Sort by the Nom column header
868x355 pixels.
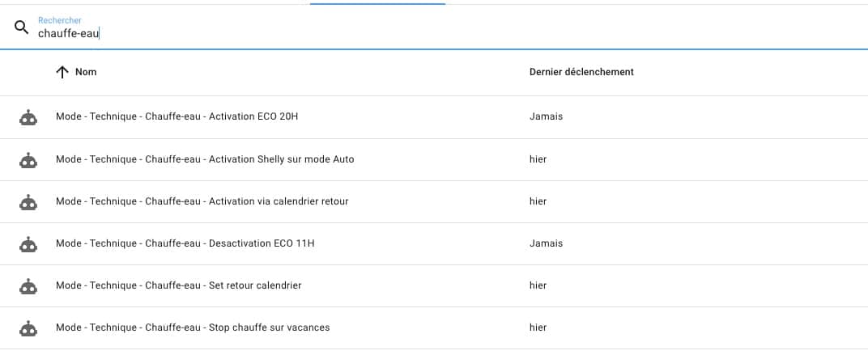(86, 72)
